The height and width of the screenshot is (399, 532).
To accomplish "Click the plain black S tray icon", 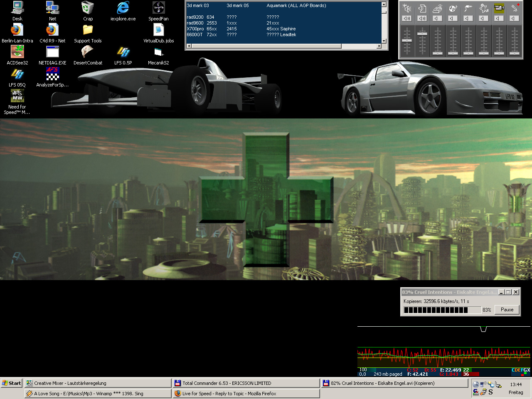I will (x=491, y=392).
